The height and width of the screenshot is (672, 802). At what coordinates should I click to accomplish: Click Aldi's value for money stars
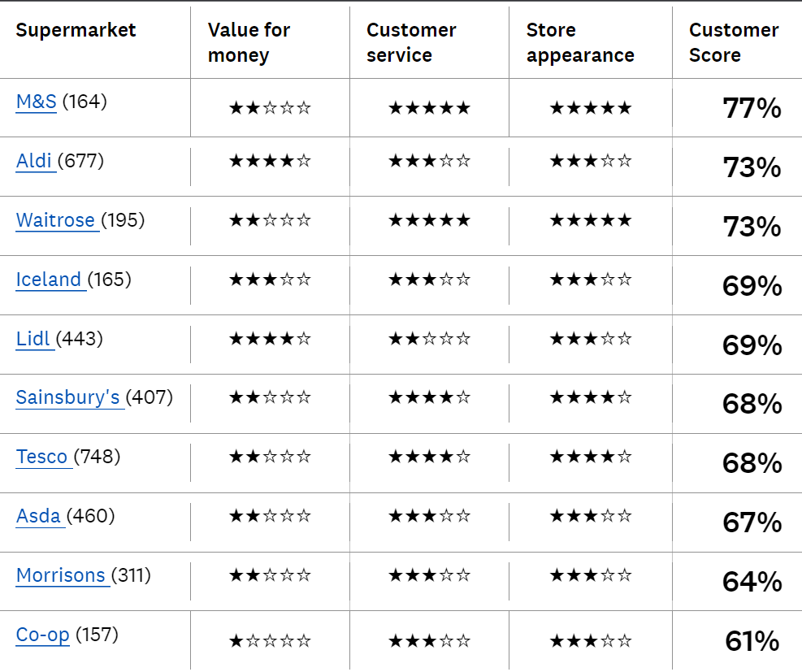tap(270, 161)
